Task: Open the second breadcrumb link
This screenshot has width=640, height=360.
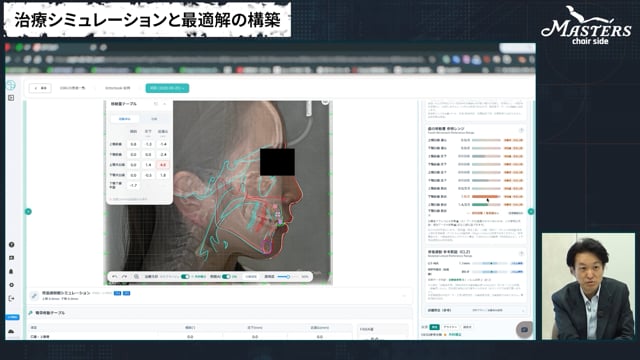Action: pyautogui.click(x=118, y=88)
